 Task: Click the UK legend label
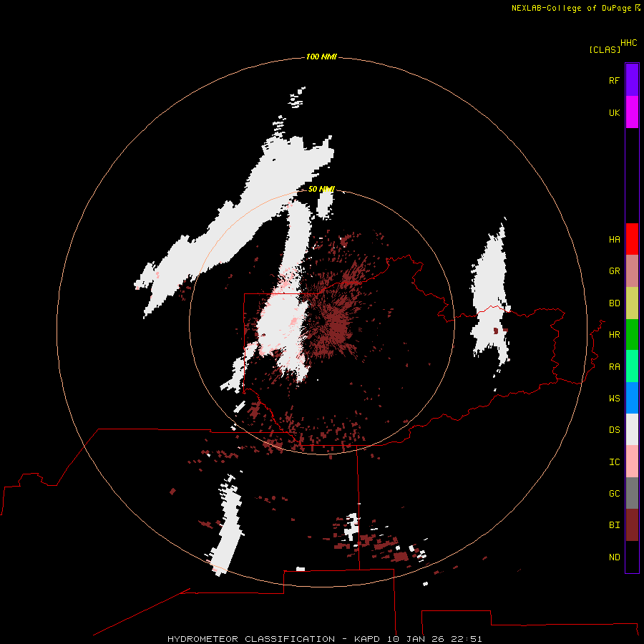[x=615, y=112]
